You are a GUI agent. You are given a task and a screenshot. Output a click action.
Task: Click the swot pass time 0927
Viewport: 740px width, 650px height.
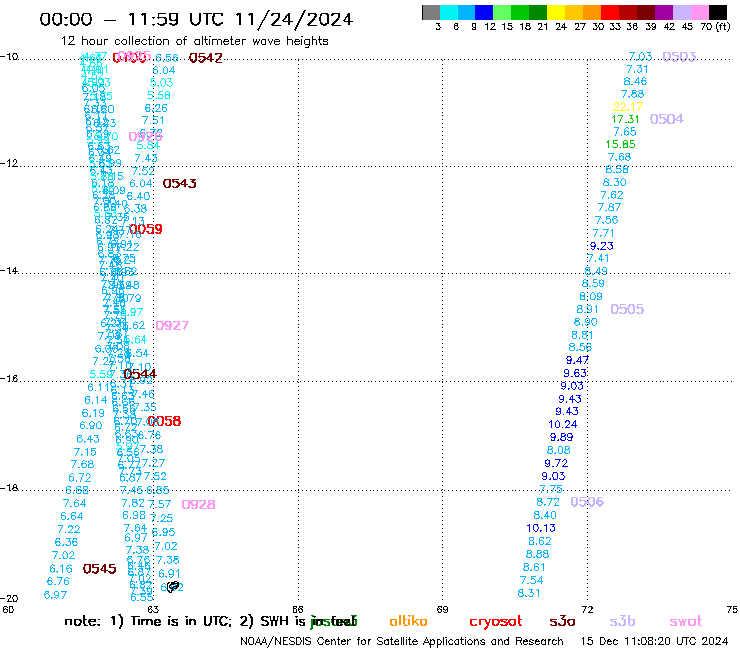click(x=172, y=325)
